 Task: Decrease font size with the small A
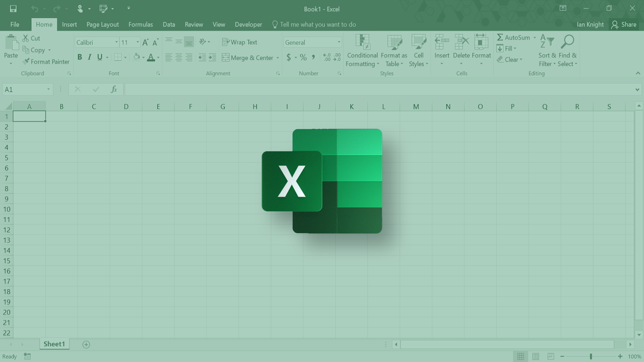(155, 42)
